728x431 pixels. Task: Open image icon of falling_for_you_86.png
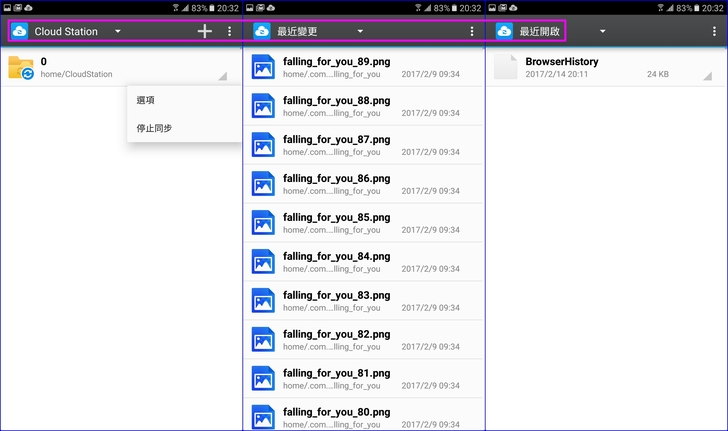[x=263, y=184]
